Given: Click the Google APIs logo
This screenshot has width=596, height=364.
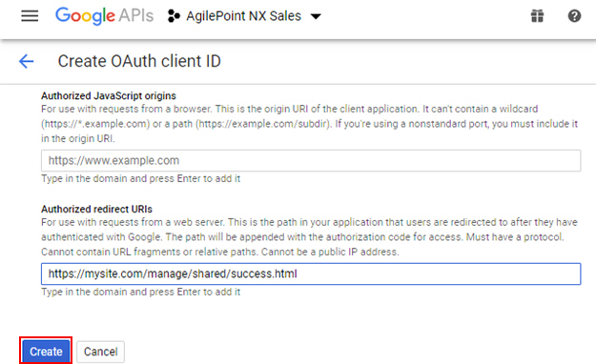Looking at the screenshot, I should (105, 16).
